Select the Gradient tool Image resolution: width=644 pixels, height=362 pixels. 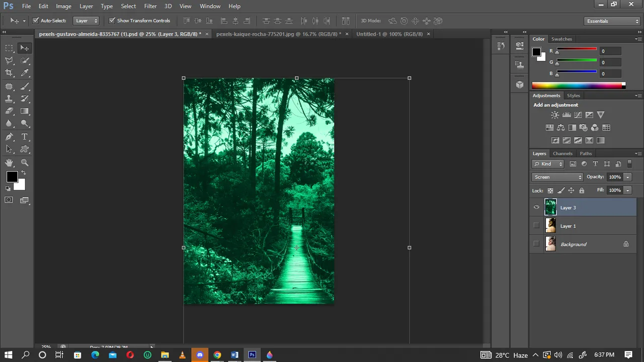click(25, 111)
